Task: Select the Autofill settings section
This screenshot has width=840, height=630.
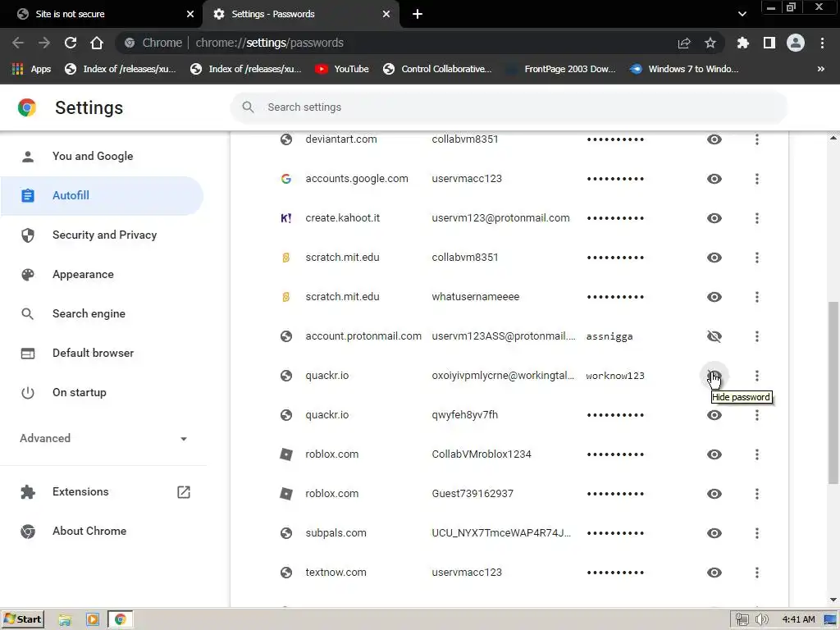Action: [102, 195]
